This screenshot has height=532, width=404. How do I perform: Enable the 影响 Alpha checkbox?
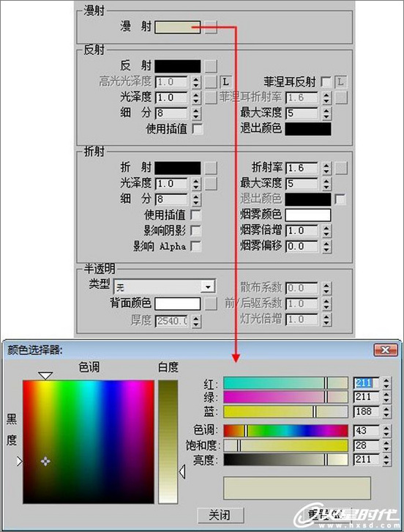tap(196, 246)
